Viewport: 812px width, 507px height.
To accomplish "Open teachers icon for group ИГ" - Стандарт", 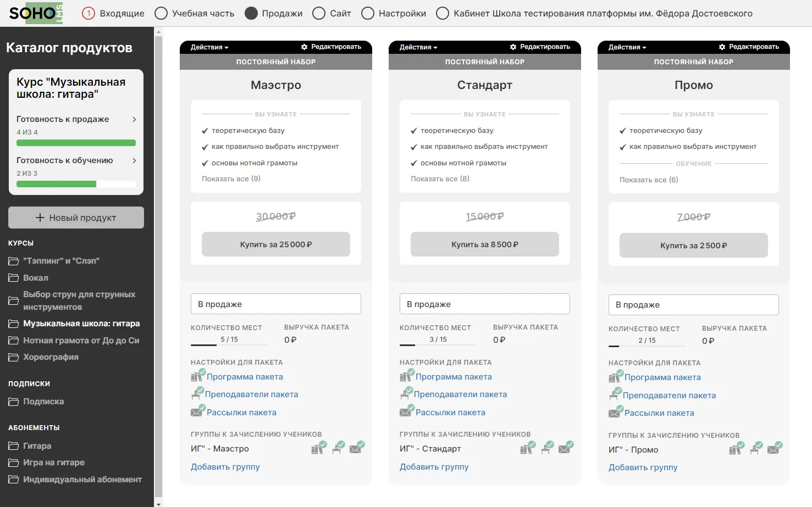I will pyautogui.click(x=547, y=448).
